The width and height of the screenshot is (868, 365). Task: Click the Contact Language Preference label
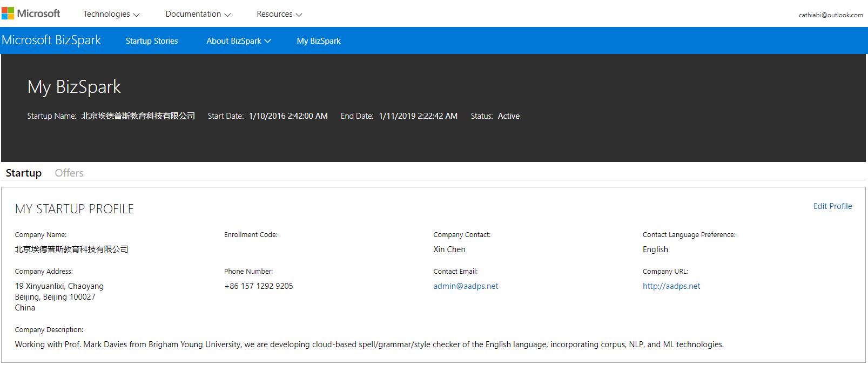[689, 235]
